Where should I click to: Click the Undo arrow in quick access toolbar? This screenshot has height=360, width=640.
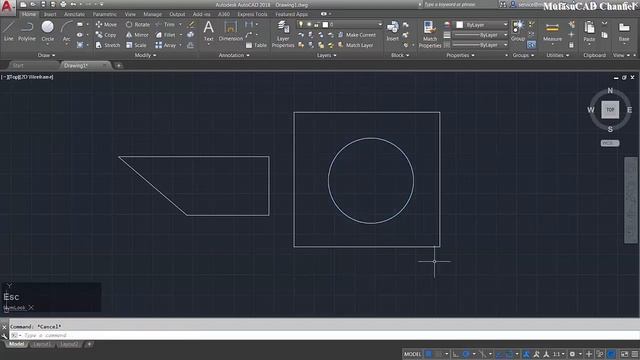[x=73, y=4]
